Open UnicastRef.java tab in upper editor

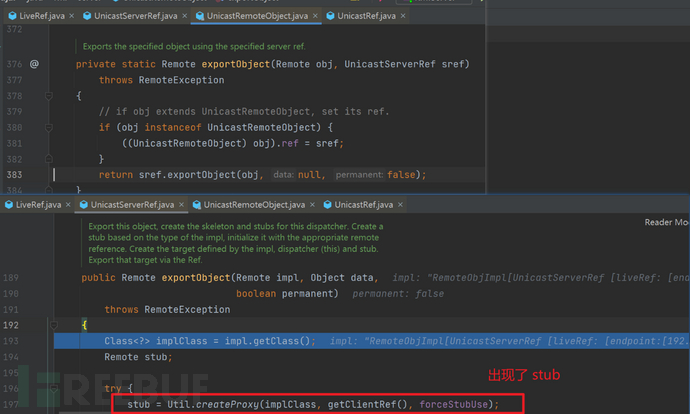point(366,16)
